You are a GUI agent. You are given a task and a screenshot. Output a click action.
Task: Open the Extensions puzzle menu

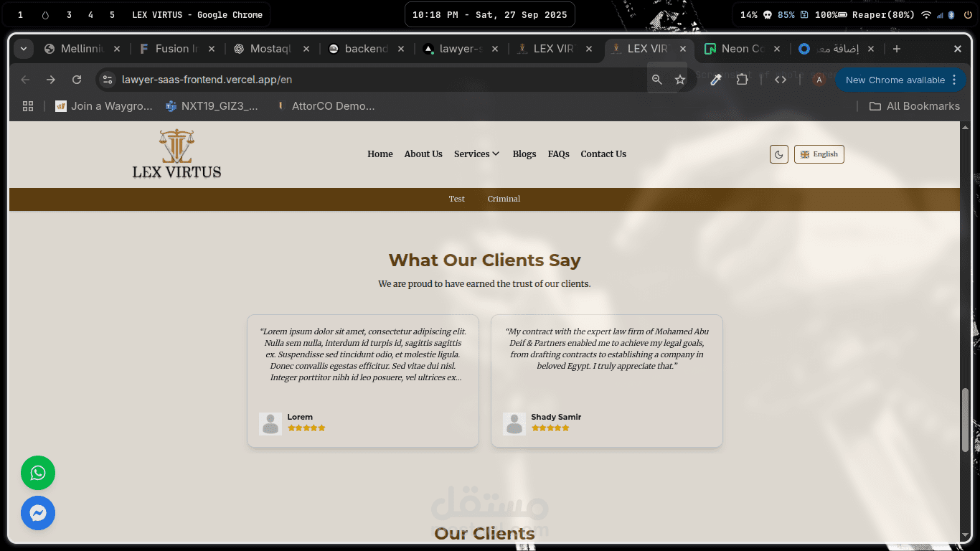(x=743, y=80)
